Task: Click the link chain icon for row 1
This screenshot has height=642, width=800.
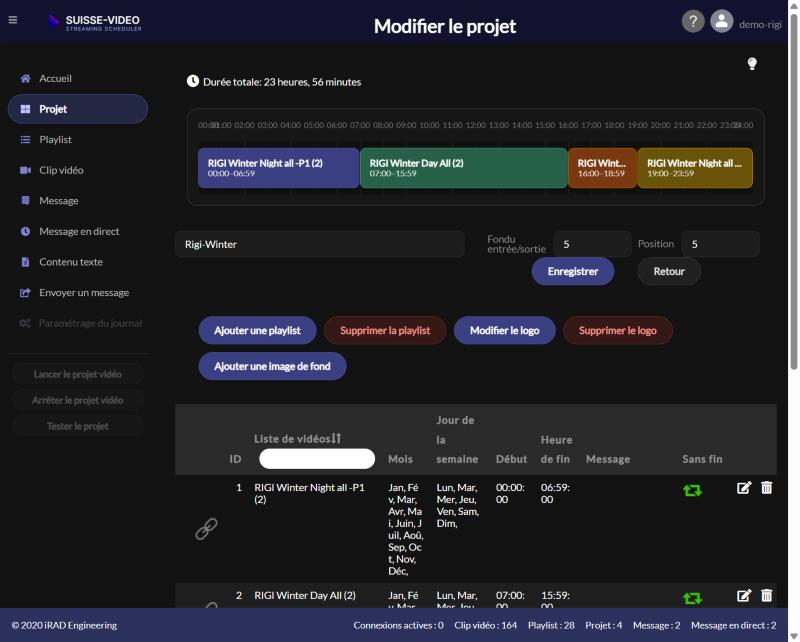Action: (206, 529)
